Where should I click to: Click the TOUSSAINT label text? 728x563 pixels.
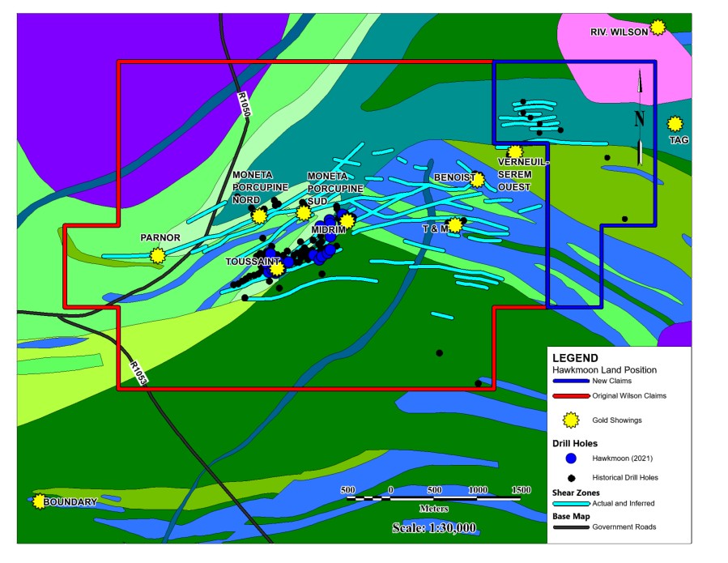pos(253,262)
